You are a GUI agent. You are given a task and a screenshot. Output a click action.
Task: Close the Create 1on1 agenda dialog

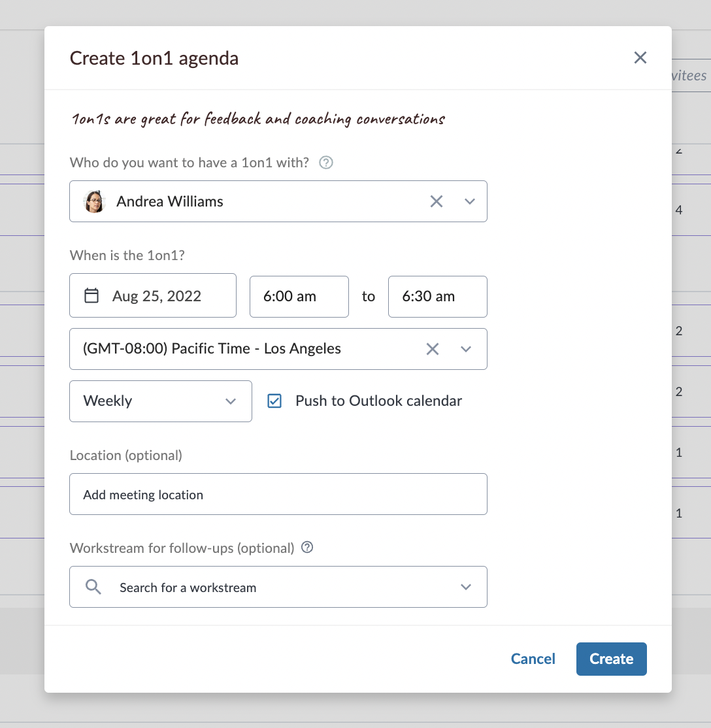click(x=640, y=58)
